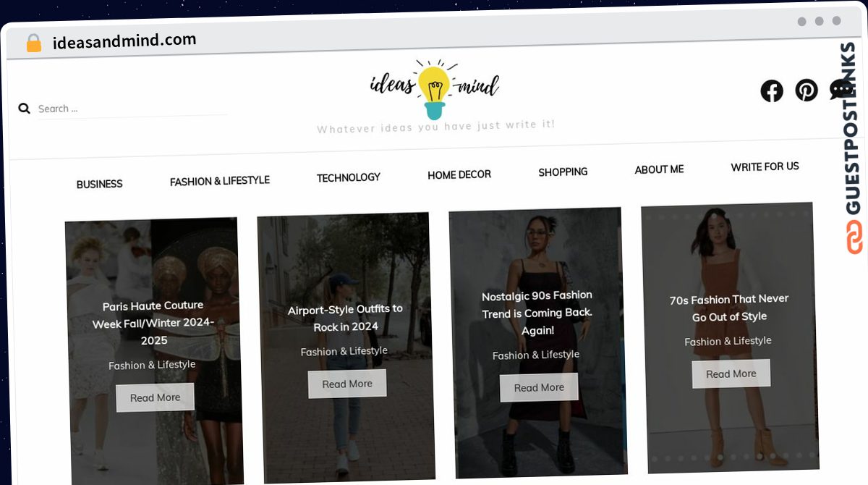This screenshot has width=868, height=485.
Task: Open 70s Fashion That Never Go Out title
Action: 729,308
